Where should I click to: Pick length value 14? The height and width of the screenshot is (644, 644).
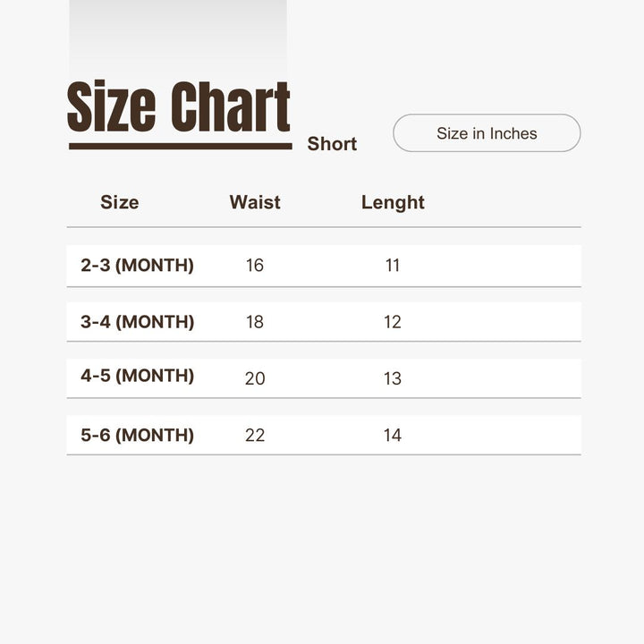click(x=393, y=436)
